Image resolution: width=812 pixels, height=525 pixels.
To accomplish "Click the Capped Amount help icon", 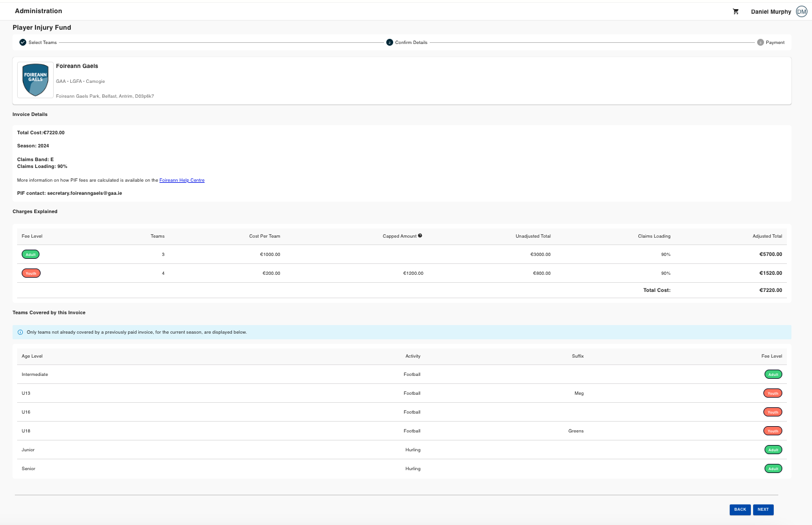I will [420, 235].
